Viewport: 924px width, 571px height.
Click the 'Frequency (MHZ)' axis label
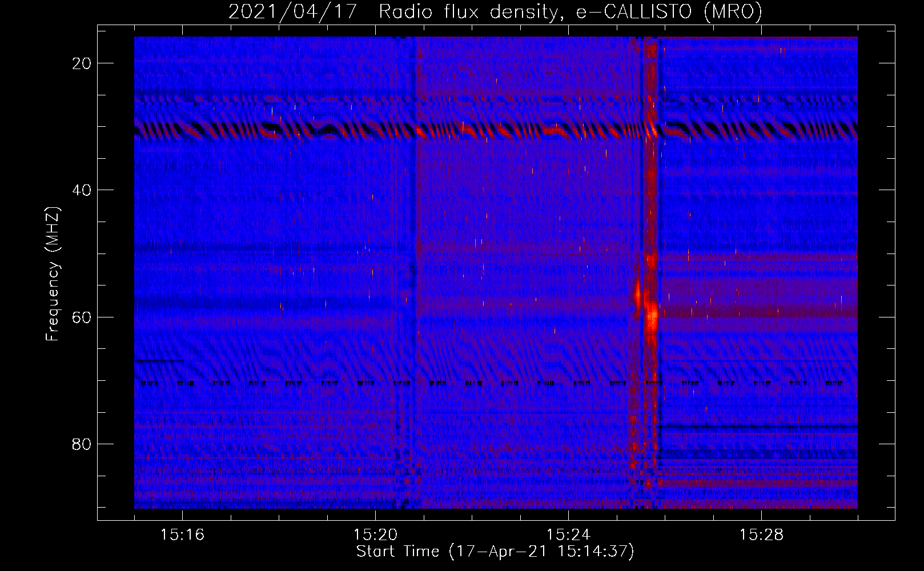click(53, 274)
